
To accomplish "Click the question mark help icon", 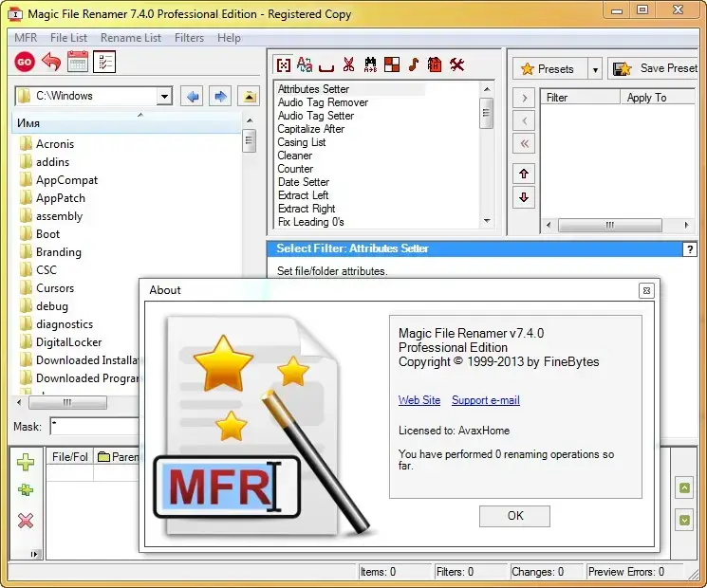I will pyautogui.click(x=690, y=249).
